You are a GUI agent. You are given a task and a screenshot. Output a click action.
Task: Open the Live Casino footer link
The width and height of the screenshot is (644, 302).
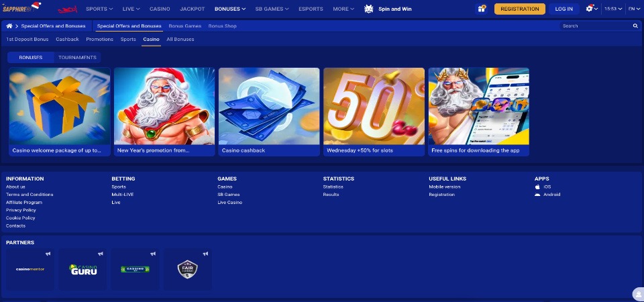pos(229,203)
